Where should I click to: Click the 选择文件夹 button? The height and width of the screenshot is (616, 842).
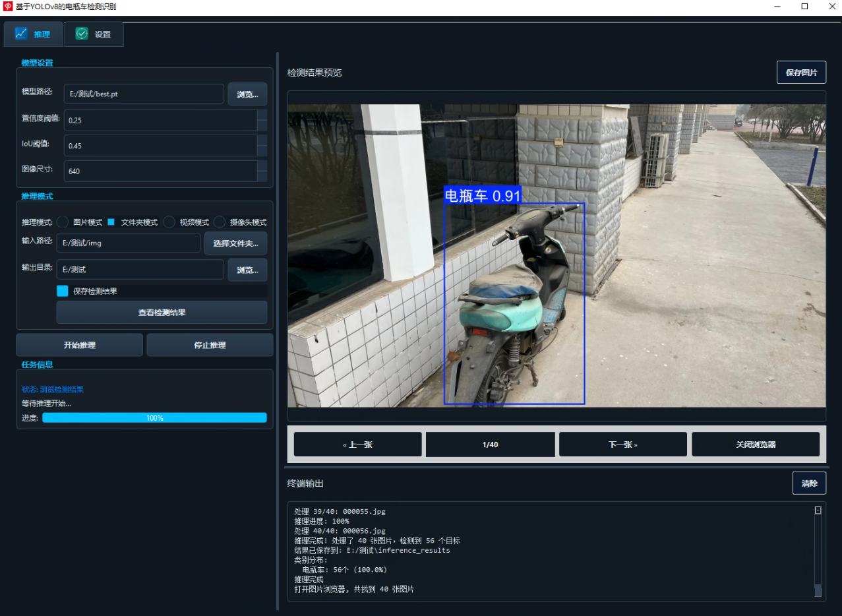[x=235, y=243]
